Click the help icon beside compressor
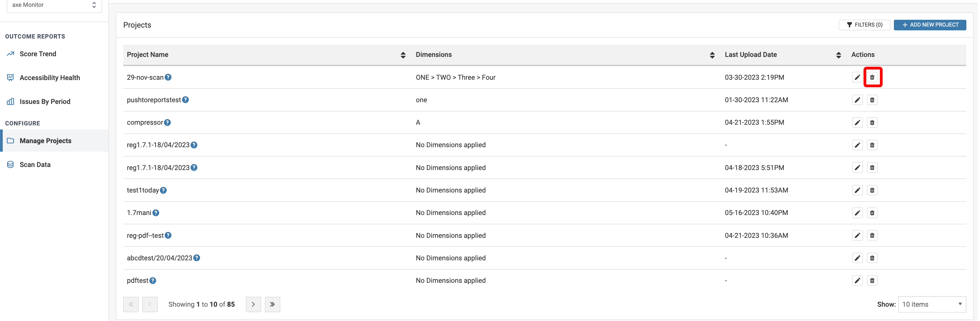980x321 pixels. (x=168, y=123)
